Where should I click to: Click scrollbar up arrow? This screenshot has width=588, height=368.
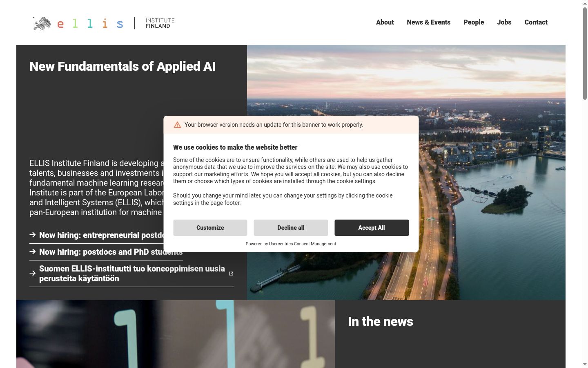[585, 3]
